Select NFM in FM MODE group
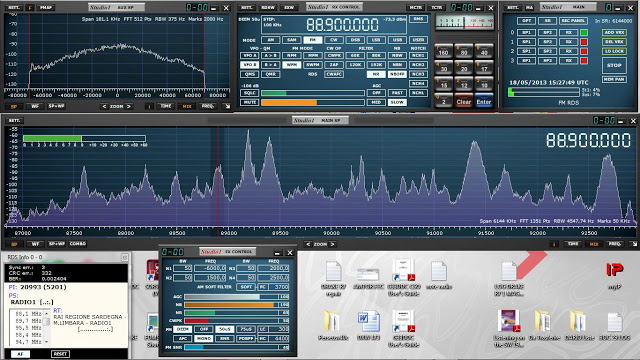Screen dimensions: 640x360 tap(292, 56)
